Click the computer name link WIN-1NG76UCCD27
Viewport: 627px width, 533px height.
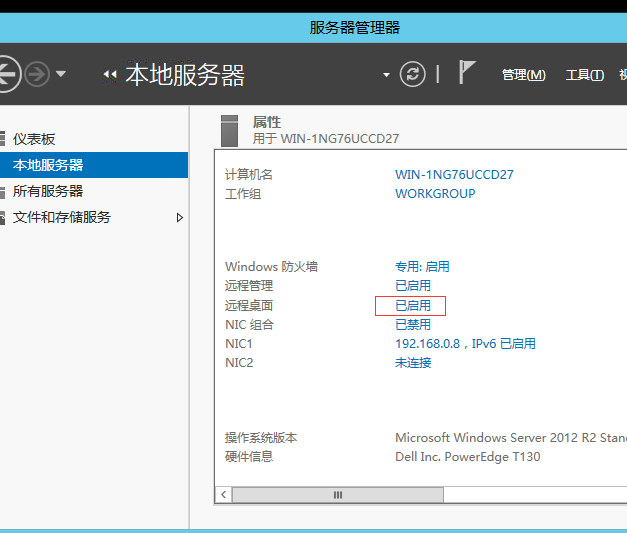454,175
